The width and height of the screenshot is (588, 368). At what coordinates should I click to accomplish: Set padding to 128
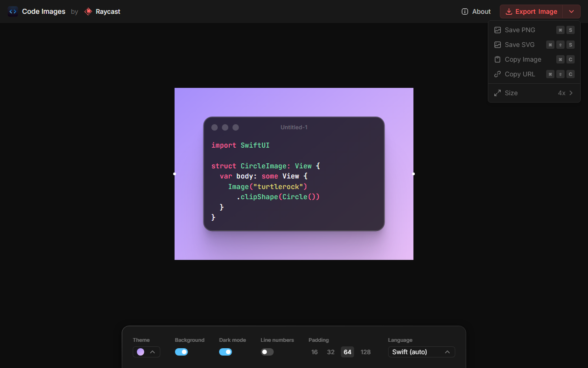click(x=366, y=352)
